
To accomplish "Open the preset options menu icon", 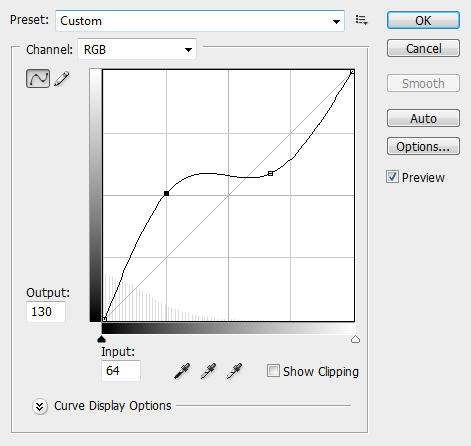I will [361, 20].
